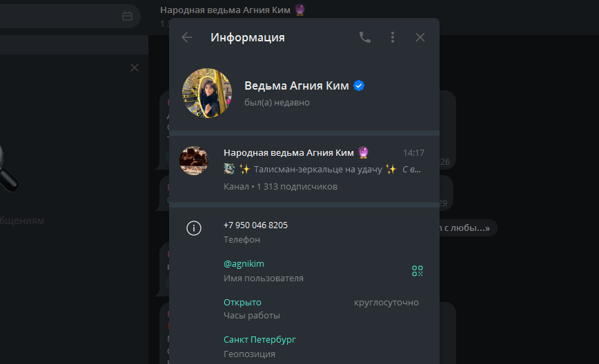
Task: Open the profile photo of Ведьма Агния Ким
Action: click(207, 93)
